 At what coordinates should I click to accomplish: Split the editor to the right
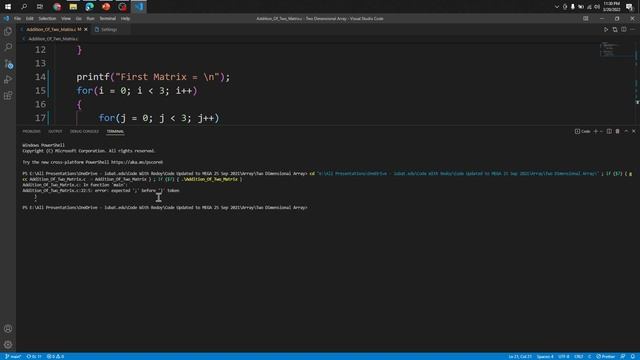tap(624, 29)
